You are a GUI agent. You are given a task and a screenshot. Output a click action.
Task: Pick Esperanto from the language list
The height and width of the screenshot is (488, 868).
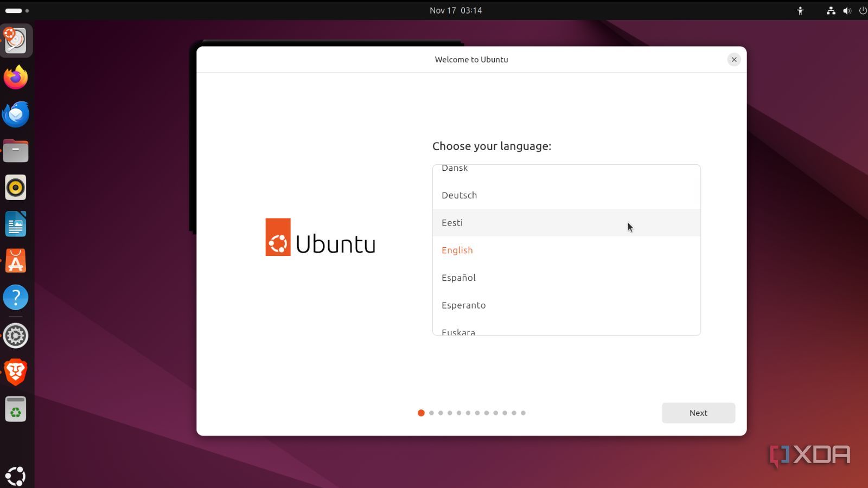click(x=566, y=305)
